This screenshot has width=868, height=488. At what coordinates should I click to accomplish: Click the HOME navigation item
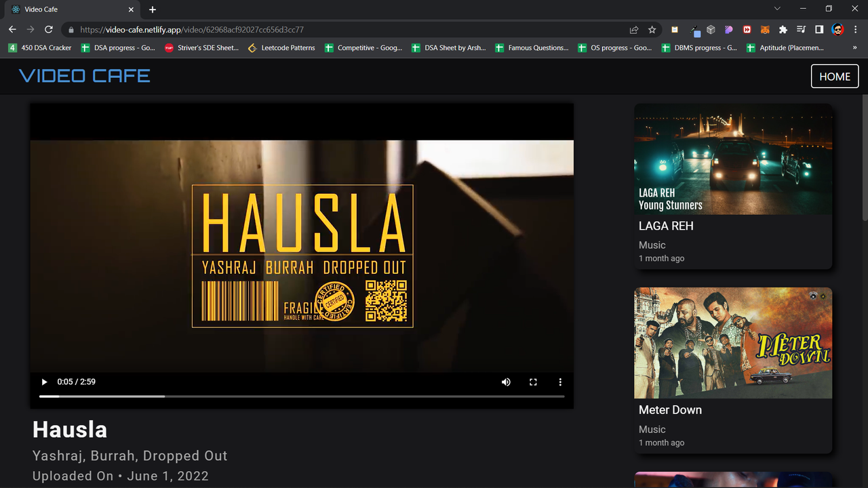coord(835,76)
